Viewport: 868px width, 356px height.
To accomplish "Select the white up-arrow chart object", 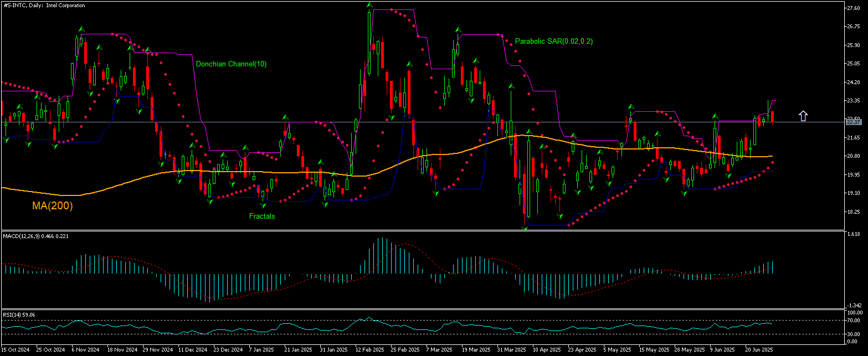I will (x=803, y=116).
